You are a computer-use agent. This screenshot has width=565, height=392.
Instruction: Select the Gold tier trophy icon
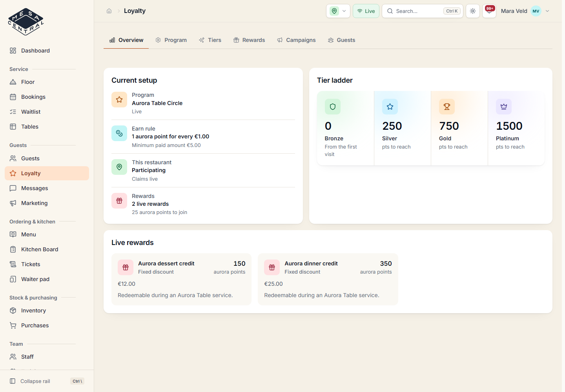point(447,107)
